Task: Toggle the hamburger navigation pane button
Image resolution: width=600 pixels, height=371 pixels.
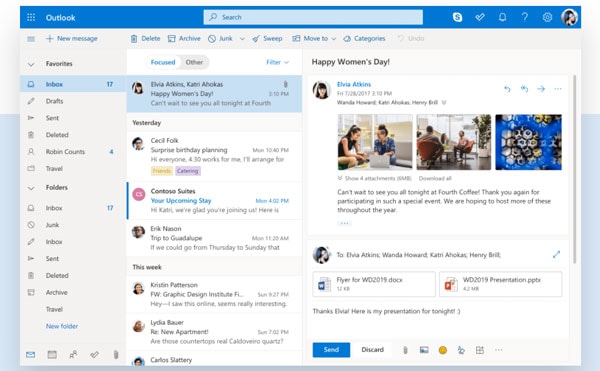Action: tap(31, 39)
